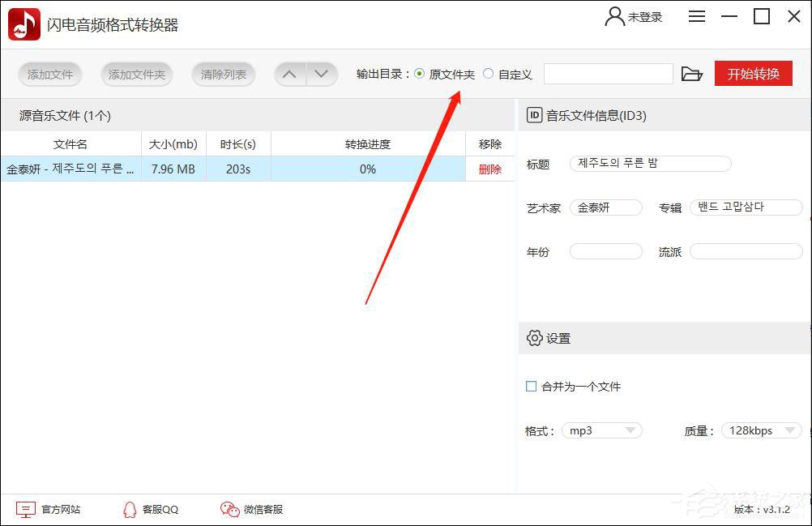812x526 pixels.
Task: Click the 标题 input field
Action: (648, 163)
